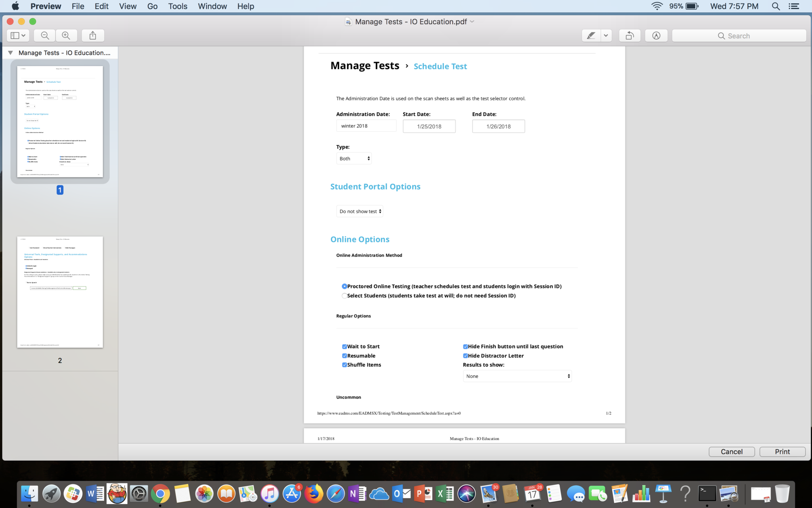Click the Rotate page icon
This screenshot has width=812, height=508.
pos(629,36)
